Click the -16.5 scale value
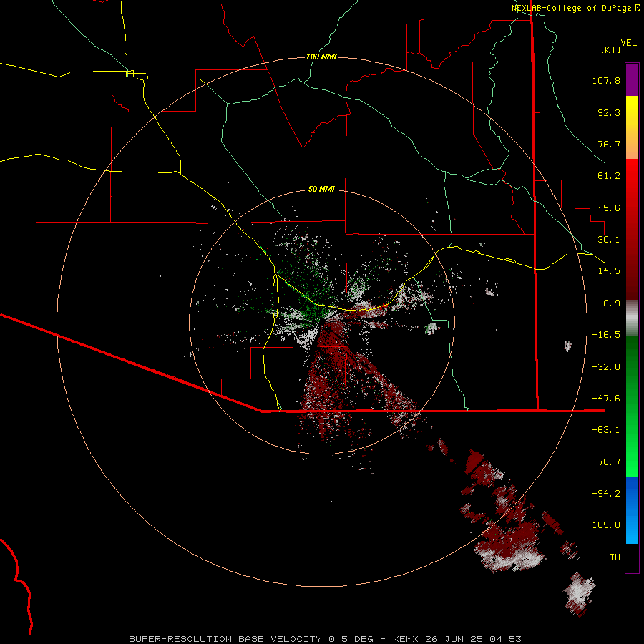Viewport: 644px width, 644px height. [x=606, y=335]
